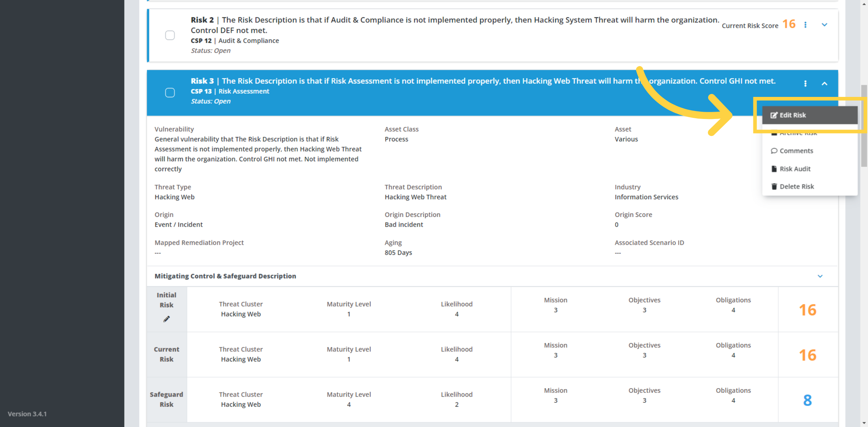868x427 pixels.
Task: Click Status: Open under Risk 2
Action: [210, 51]
